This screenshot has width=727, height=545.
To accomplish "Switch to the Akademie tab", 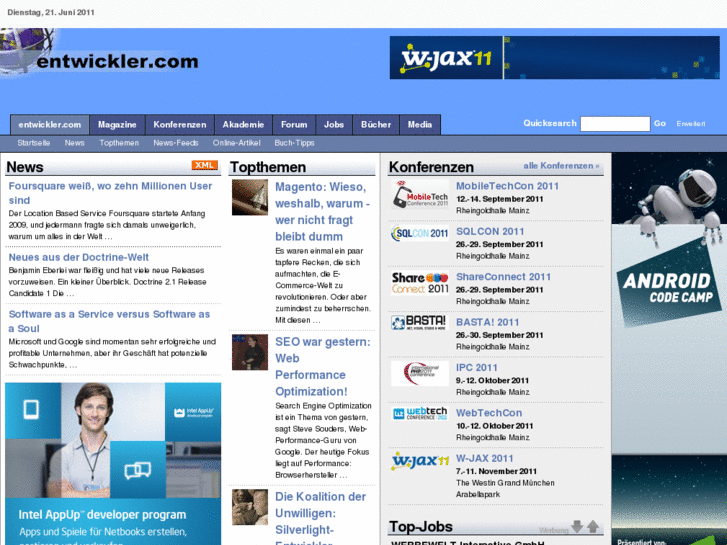I will pos(243,125).
